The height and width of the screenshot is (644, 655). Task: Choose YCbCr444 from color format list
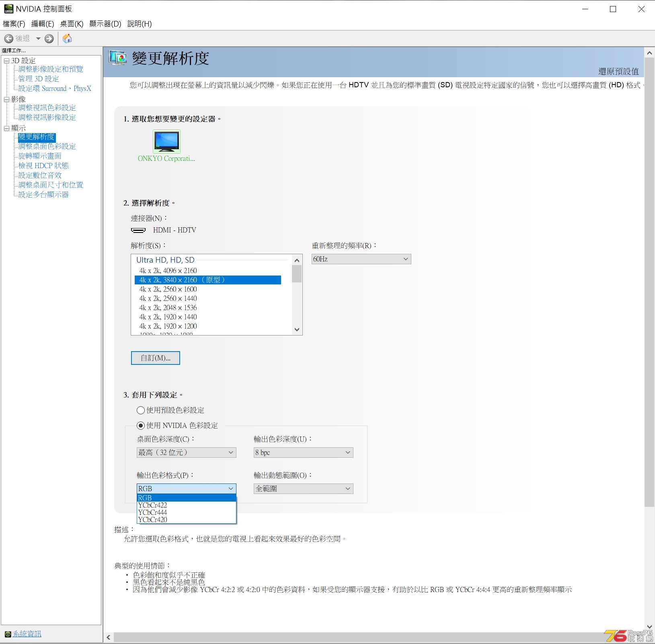coord(187,512)
